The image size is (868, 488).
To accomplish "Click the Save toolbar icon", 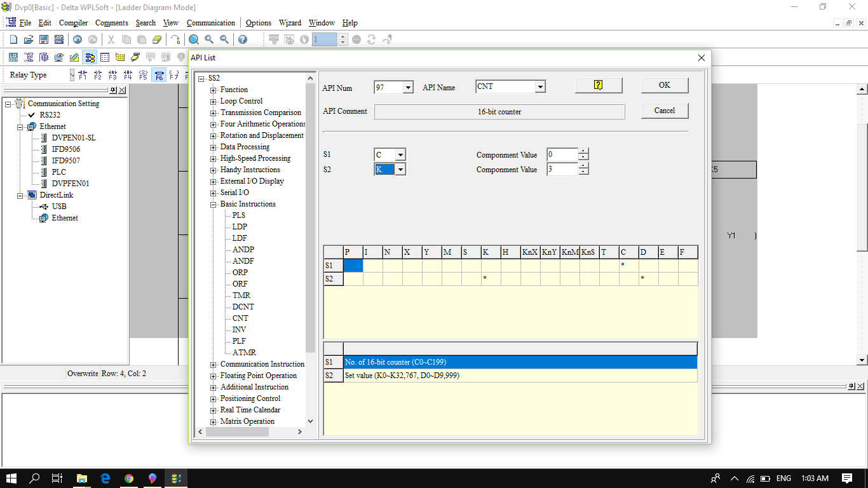I will 44,39.
